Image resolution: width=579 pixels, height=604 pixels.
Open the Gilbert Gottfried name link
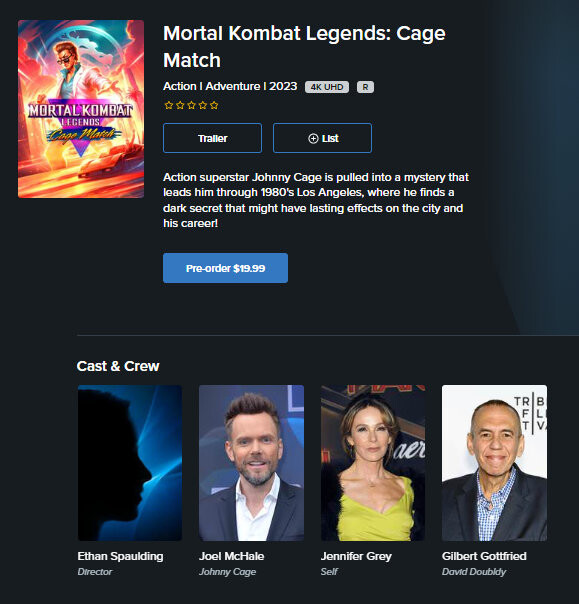tap(484, 556)
